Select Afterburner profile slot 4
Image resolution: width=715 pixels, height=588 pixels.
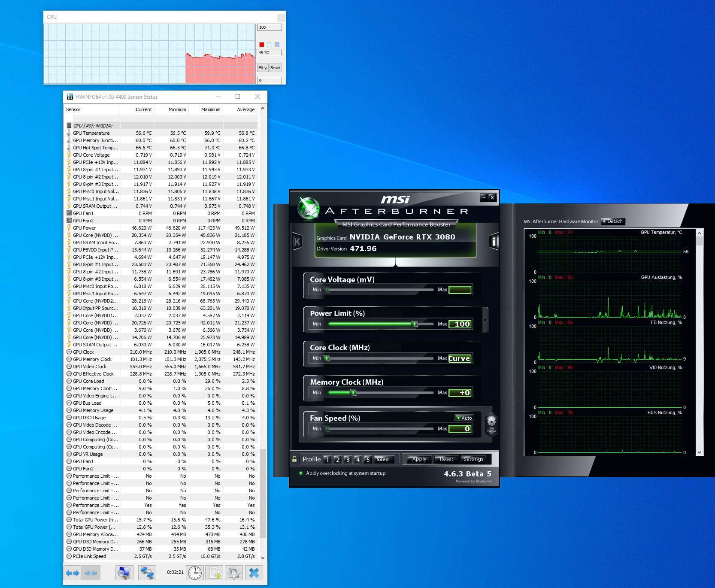pos(357,459)
